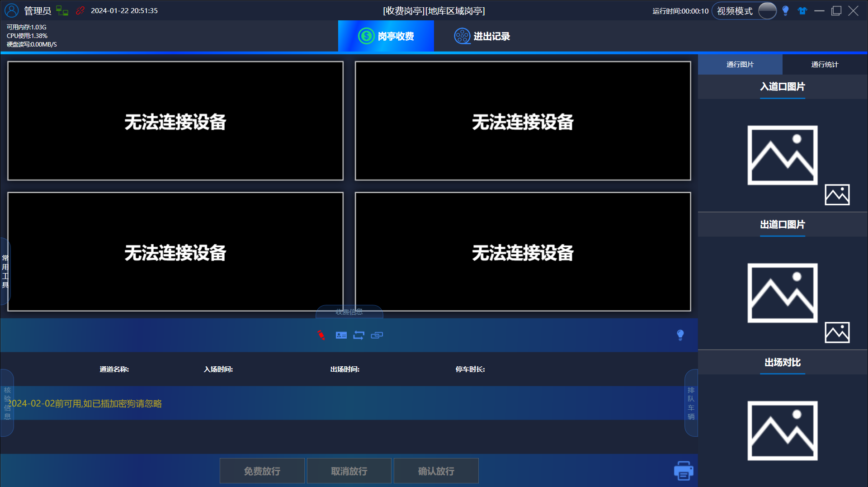Open the 出场对比 comparison picture

click(783, 431)
